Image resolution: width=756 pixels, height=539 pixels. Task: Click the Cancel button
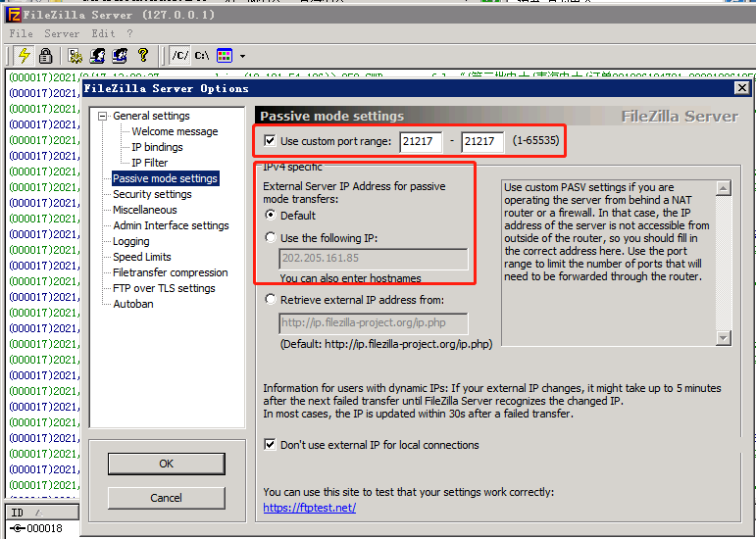(x=167, y=498)
